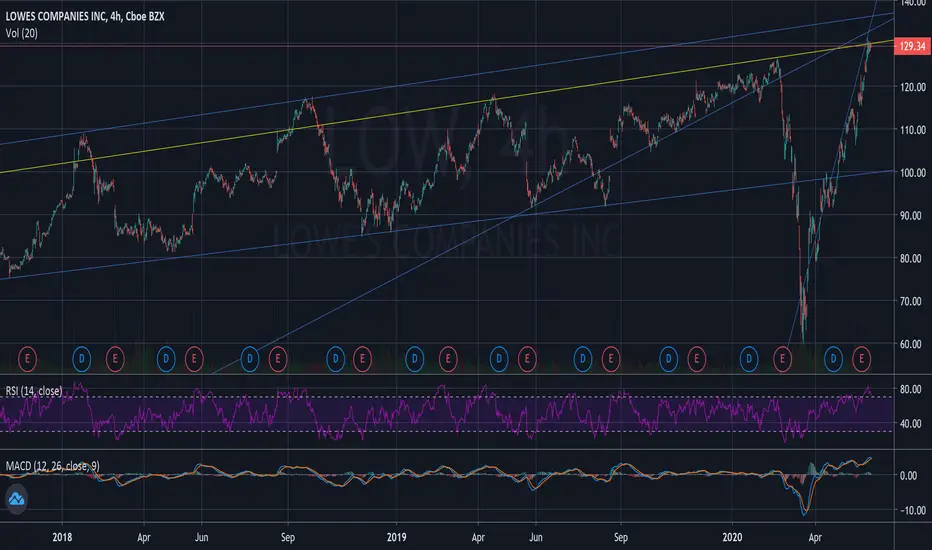The height and width of the screenshot is (550, 932).
Task: Open the February 2019 earnings E marker
Action: [448, 359]
